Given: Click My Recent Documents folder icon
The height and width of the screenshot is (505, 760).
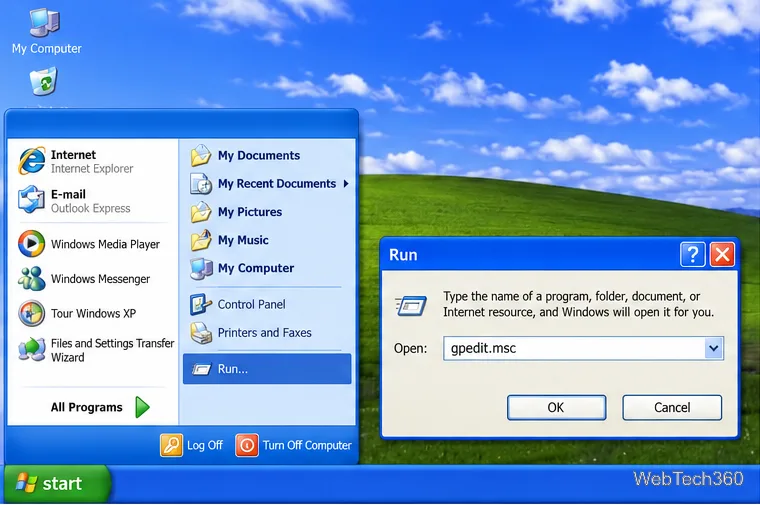Looking at the screenshot, I should pyautogui.click(x=201, y=184).
